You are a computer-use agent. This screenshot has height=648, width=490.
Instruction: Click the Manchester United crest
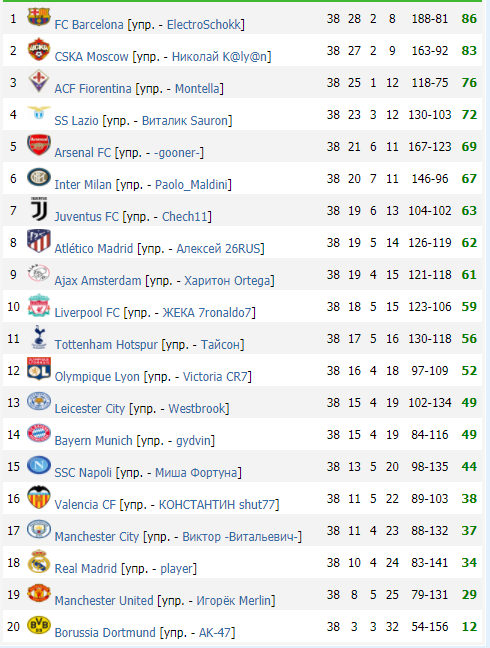click(39, 593)
